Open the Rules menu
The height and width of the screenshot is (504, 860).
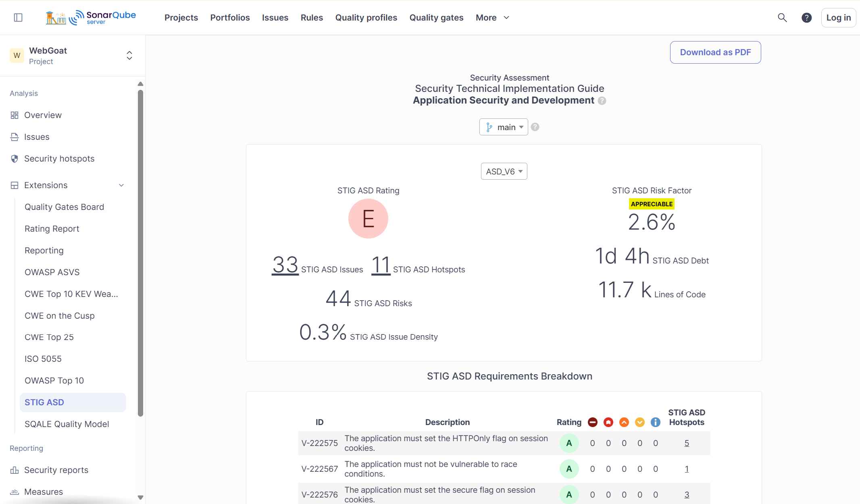[312, 18]
